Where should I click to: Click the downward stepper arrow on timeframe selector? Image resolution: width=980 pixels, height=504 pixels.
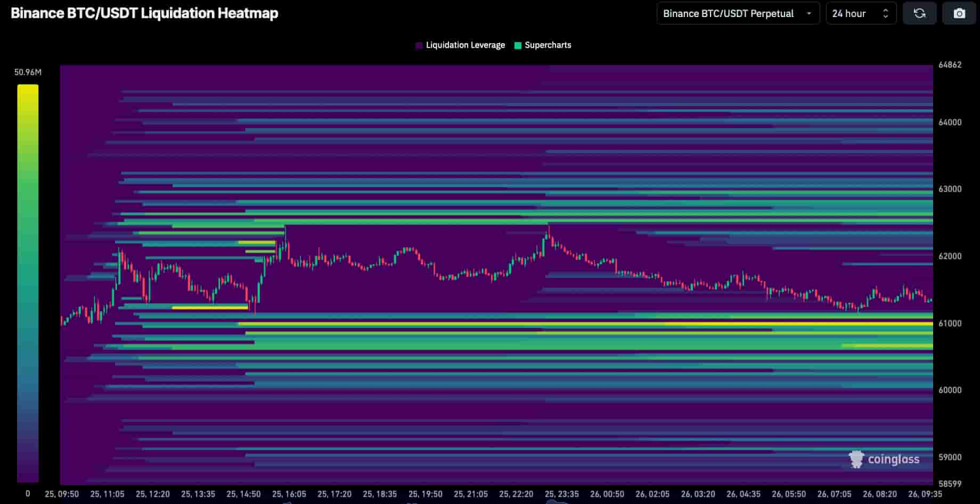point(885,17)
